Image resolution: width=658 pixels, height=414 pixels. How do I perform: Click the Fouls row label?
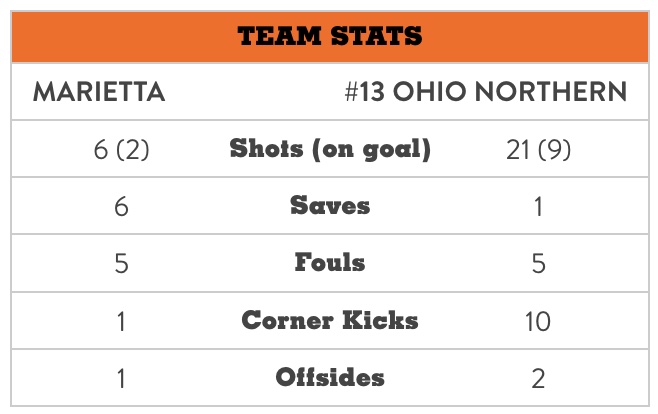tap(330, 263)
